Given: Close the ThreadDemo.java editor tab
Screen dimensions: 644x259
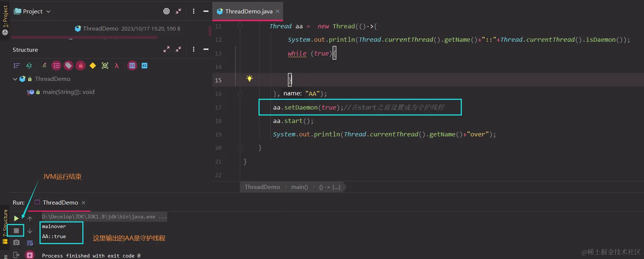Looking at the screenshot, I should pyautogui.click(x=277, y=11).
